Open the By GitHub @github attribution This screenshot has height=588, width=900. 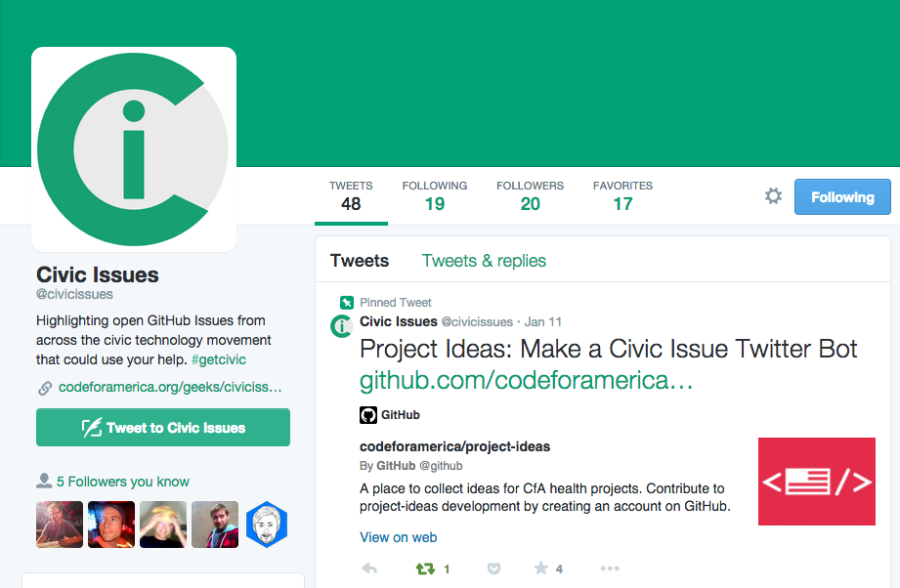click(411, 466)
